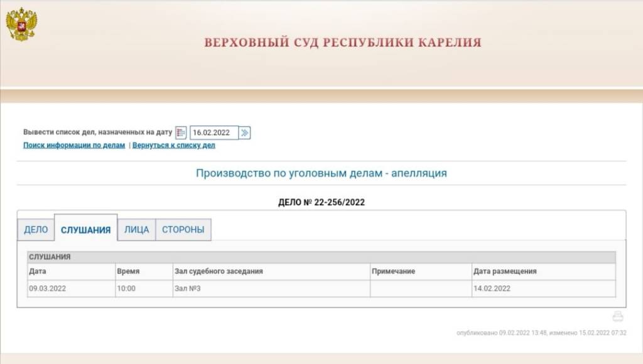Click the printer icon below the table
Image resolution: width=643 pixels, height=364 pixels.
coord(618,317)
